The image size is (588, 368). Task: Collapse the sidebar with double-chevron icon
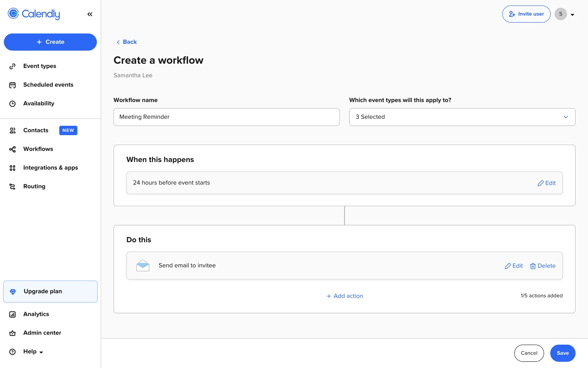[90, 14]
